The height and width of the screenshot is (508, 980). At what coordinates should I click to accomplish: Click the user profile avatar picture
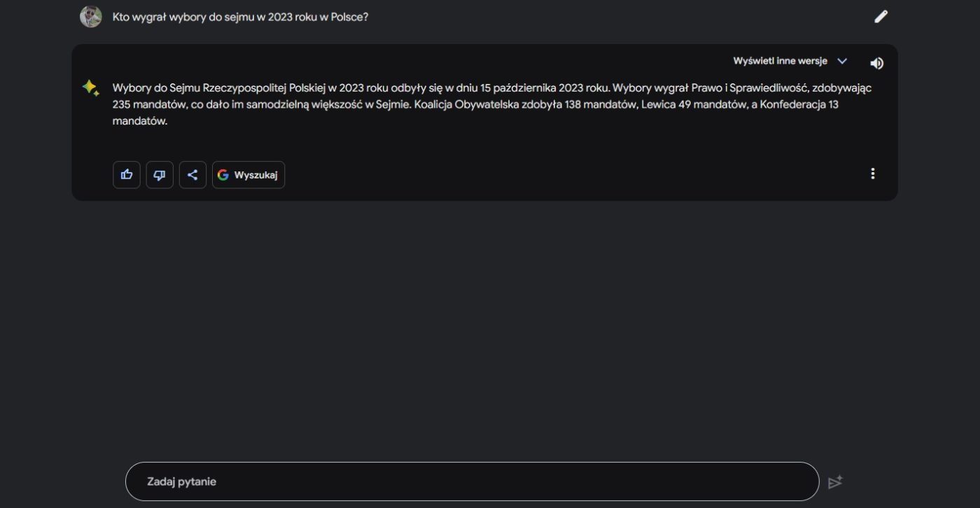click(91, 17)
